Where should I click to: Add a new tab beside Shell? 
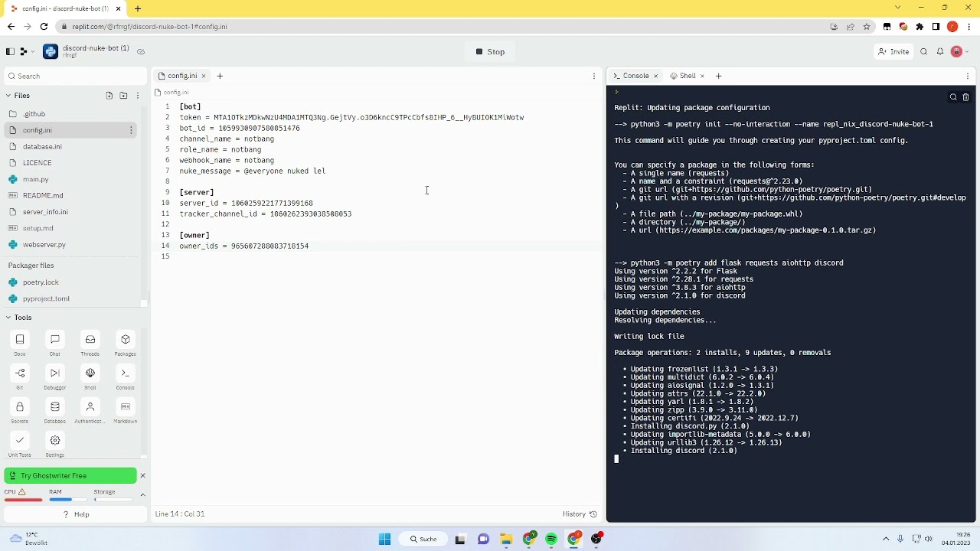click(718, 76)
